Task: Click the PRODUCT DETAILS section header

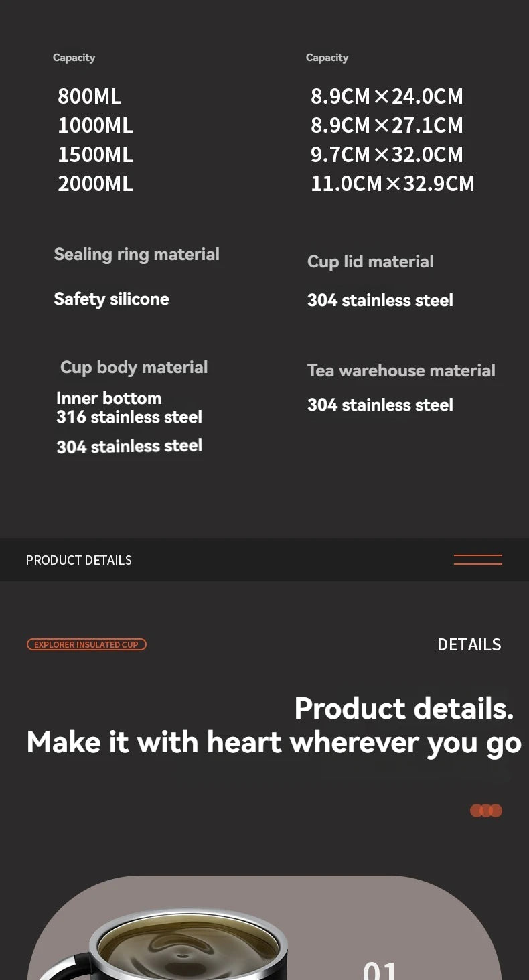Action: point(78,560)
